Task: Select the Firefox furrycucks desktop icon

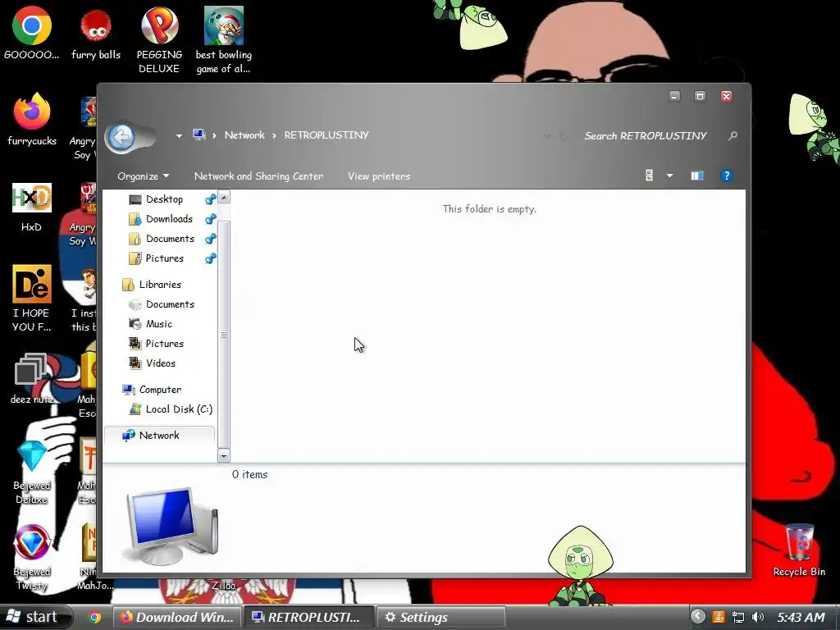Action: click(32, 119)
